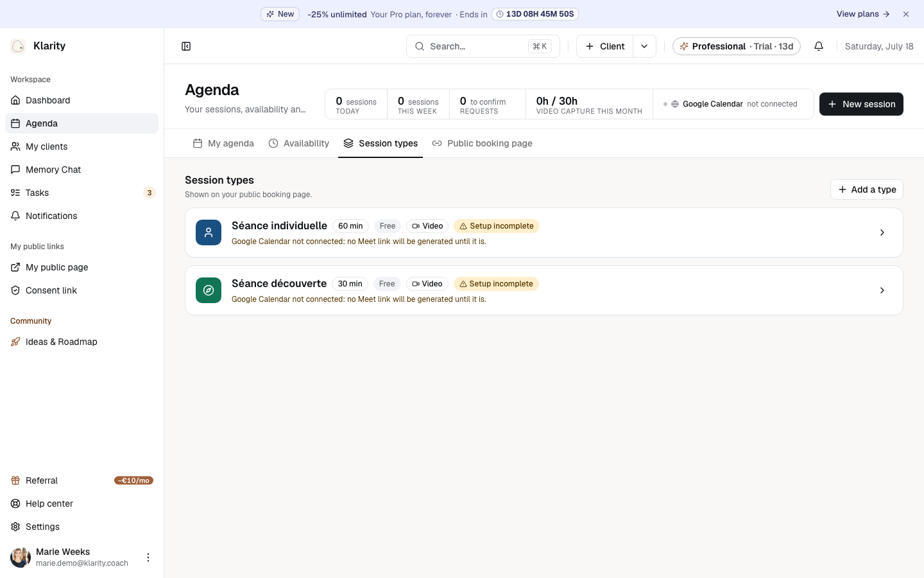
Task: Click the blue Séance individuelle person icon
Action: click(209, 232)
